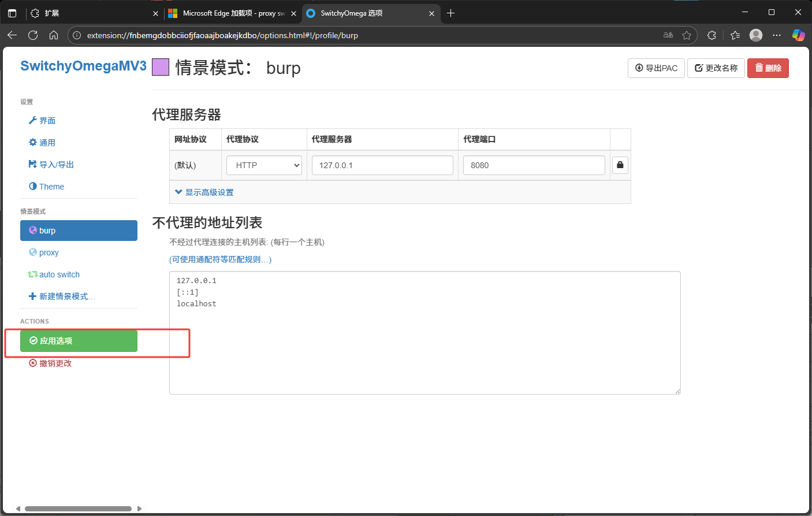Click 新建情景模式 to create new profile
Image resolution: width=812 pixels, height=516 pixels.
[62, 296]
